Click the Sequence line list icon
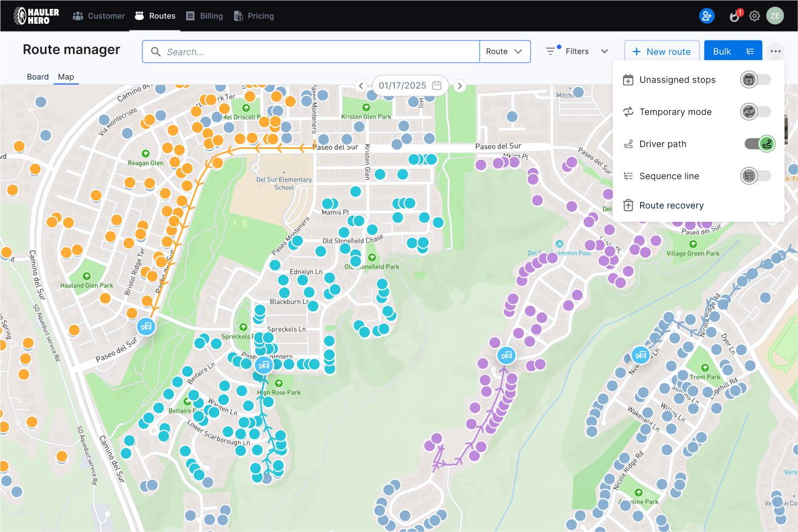Image resolution: width=798 pixels, height=532 pixels. point(628,176)
